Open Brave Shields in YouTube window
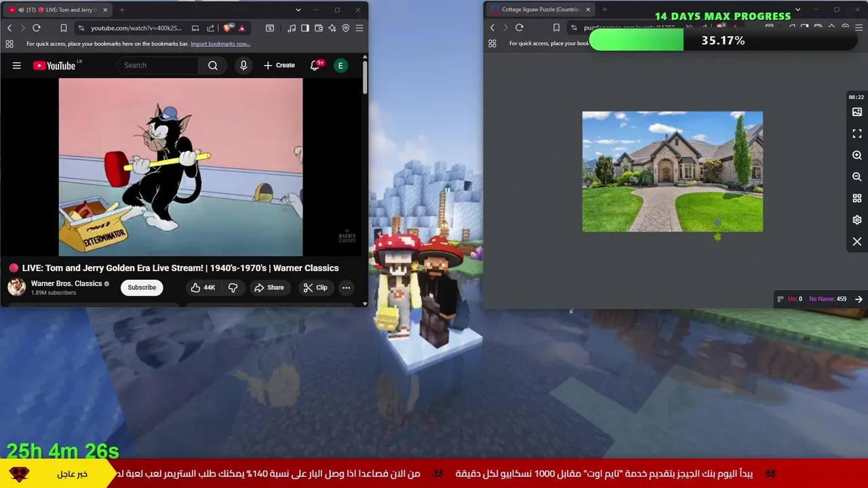 227,28
